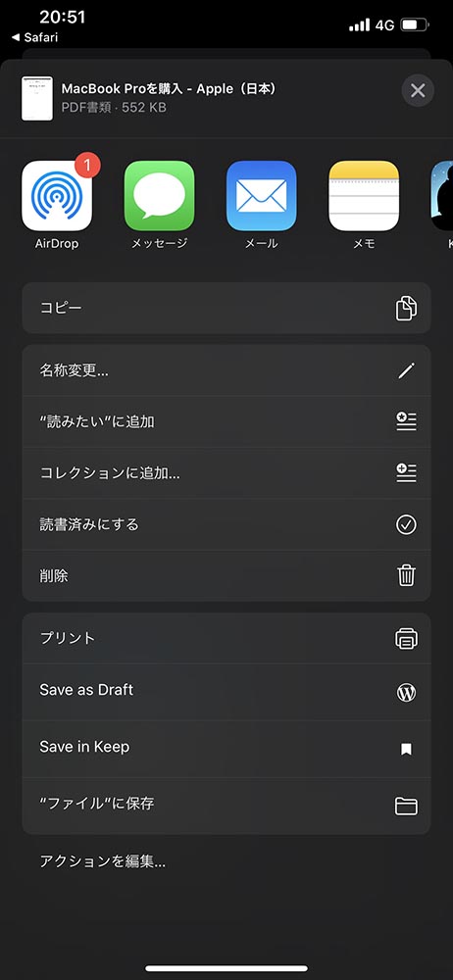This screenshot has height=980, width=453.
Task: Click the trash can delete icon
Action: pos(406,575)
